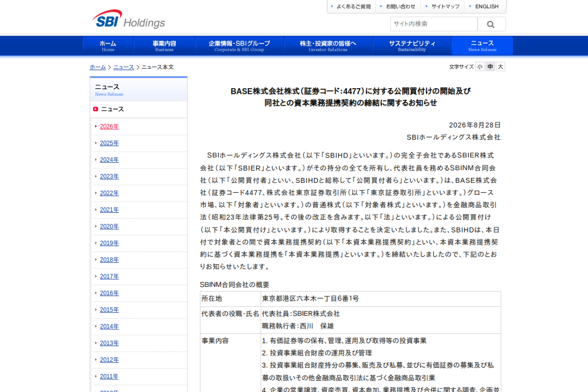Open 2023年 news archive
Screen dimensions: 588x392
point(109,176)
